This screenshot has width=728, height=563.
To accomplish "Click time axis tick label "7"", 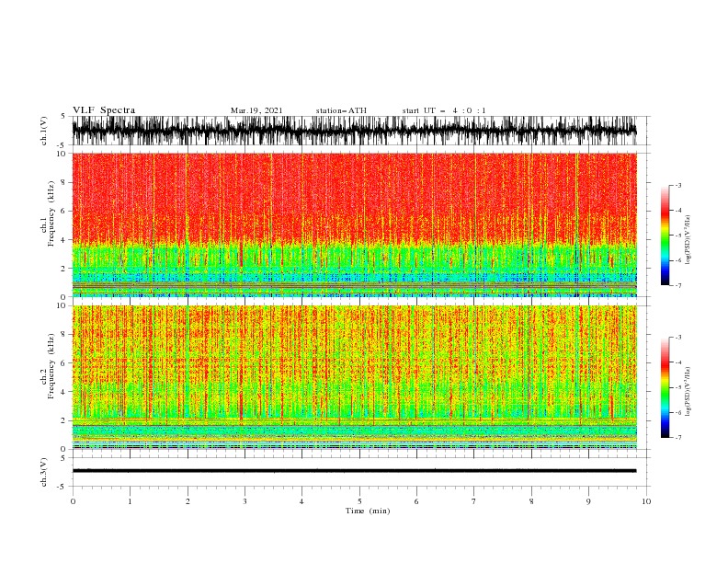I will pos(474,501).
